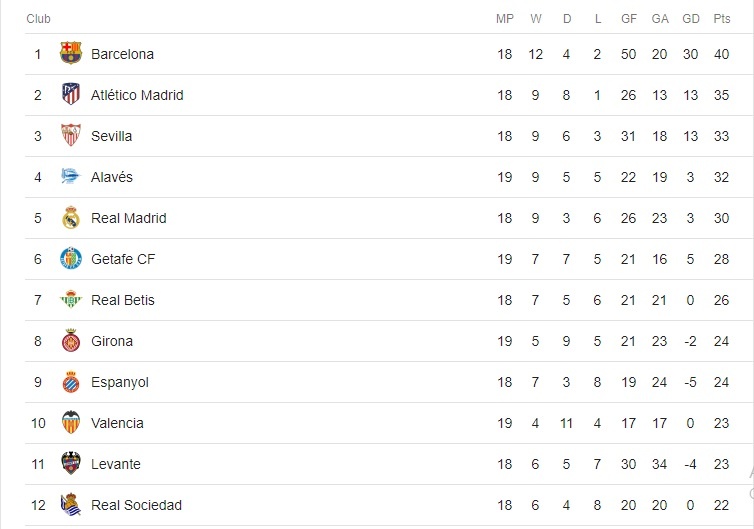Click the Real Sociedad crest icon
Viewport: 754px width, 529px height.
(70, 505)
